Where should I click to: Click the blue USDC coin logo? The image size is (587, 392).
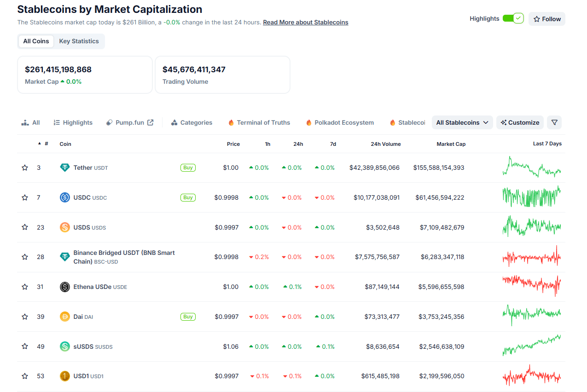pos(65,197)
